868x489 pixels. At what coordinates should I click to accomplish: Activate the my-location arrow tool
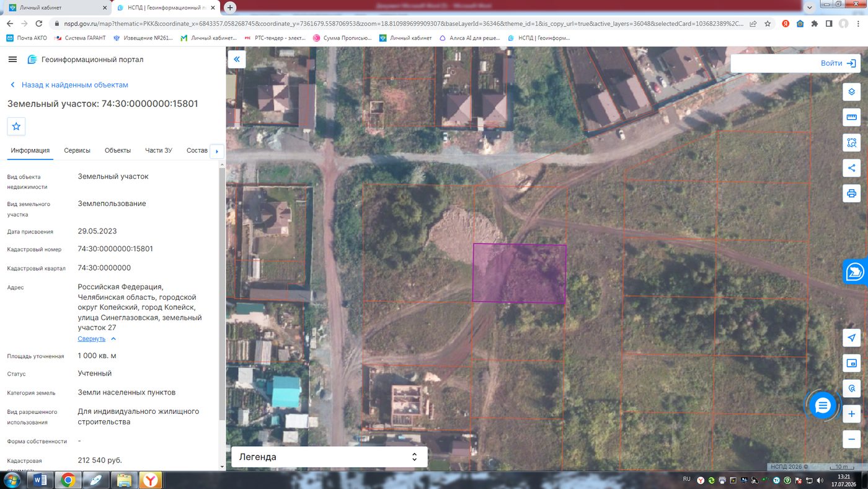[851, 338]
